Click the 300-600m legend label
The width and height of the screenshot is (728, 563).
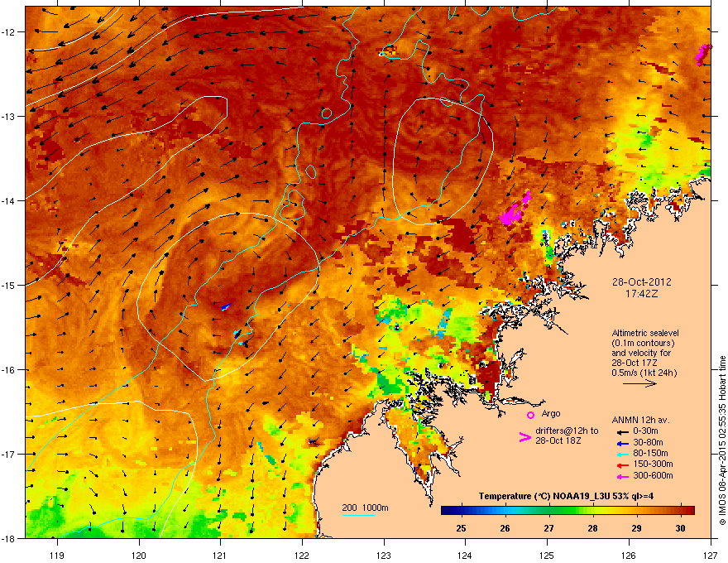(653, 476)
